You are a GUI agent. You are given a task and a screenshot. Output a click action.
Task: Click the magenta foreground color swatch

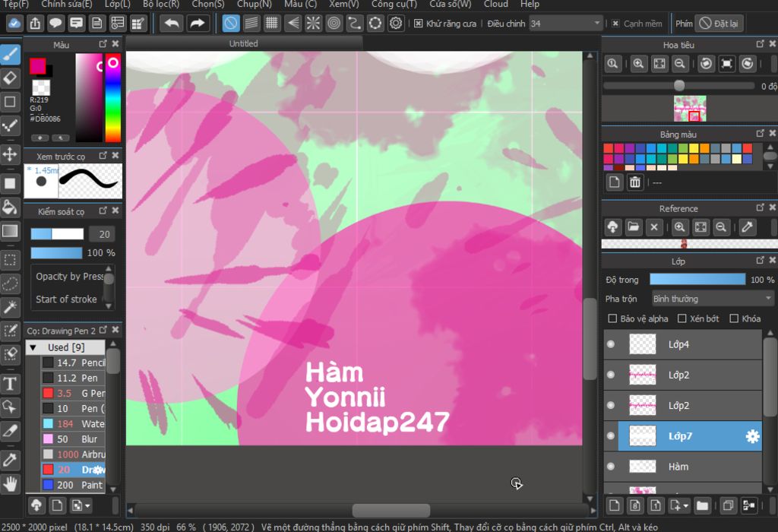pos(38,66)
